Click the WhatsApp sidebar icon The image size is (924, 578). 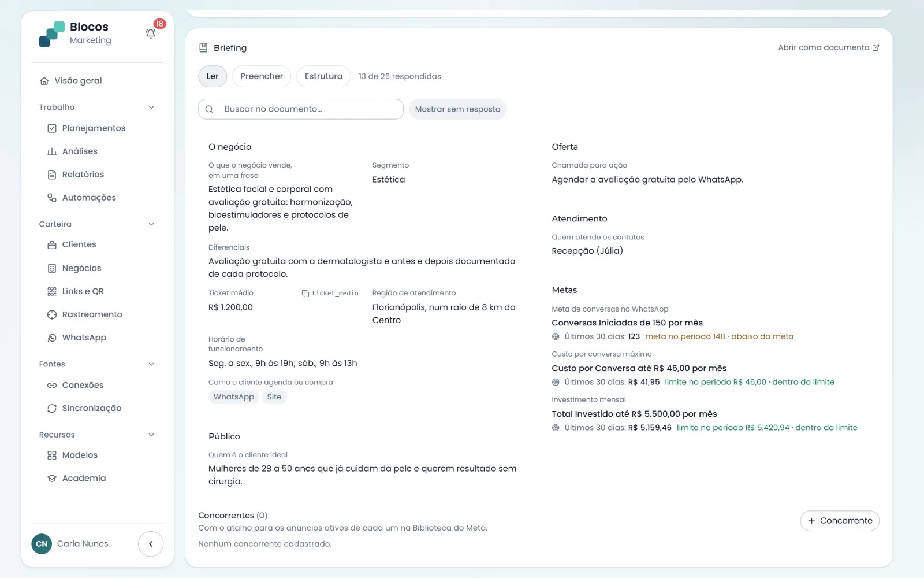52,338
